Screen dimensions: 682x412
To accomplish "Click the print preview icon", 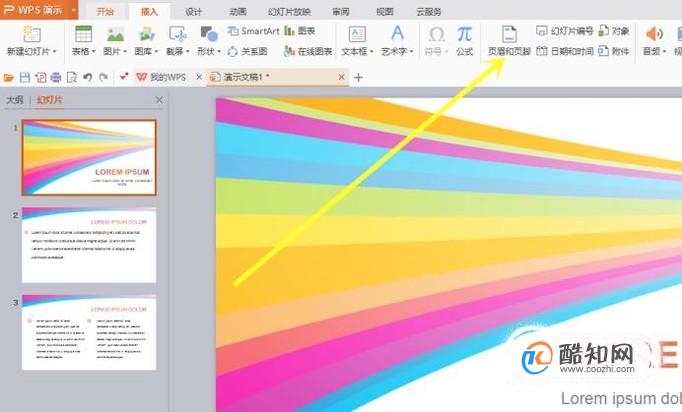I will (x=72, y=78).
